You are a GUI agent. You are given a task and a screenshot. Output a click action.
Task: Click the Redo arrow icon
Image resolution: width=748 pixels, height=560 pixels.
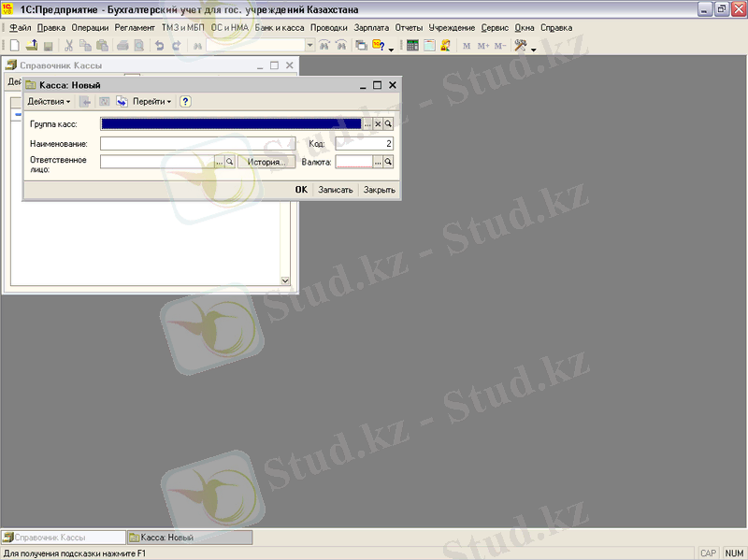pos(177,45)
